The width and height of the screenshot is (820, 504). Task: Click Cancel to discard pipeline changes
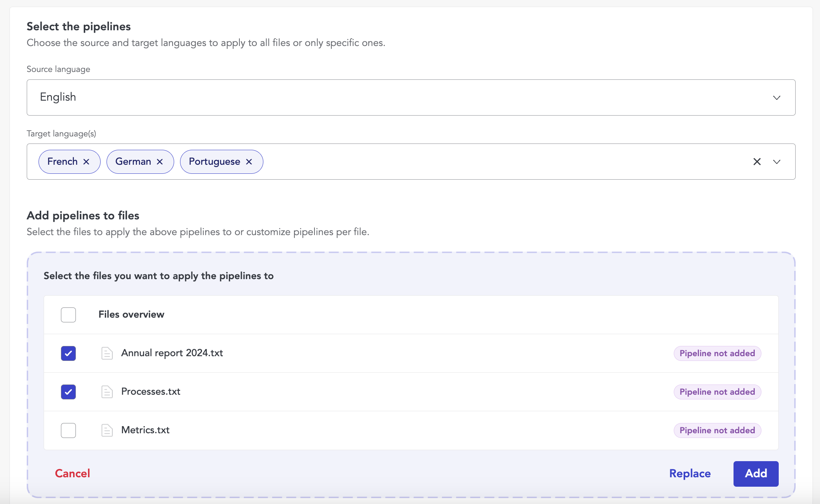point(72,473)
